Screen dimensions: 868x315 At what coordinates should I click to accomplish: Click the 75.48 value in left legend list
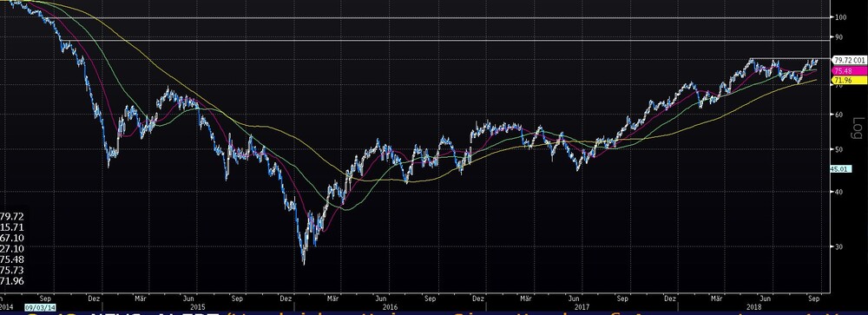click(11, 259)
